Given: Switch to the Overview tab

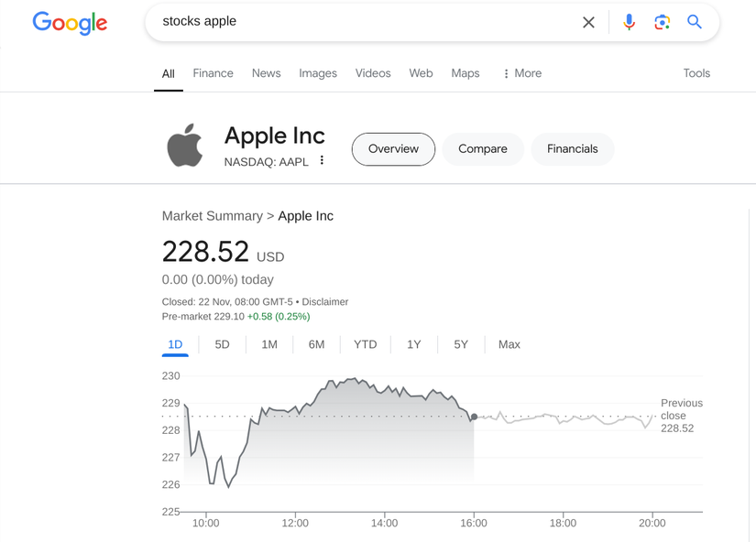Looking at the screenshot, I should click(x=392, y=148).
